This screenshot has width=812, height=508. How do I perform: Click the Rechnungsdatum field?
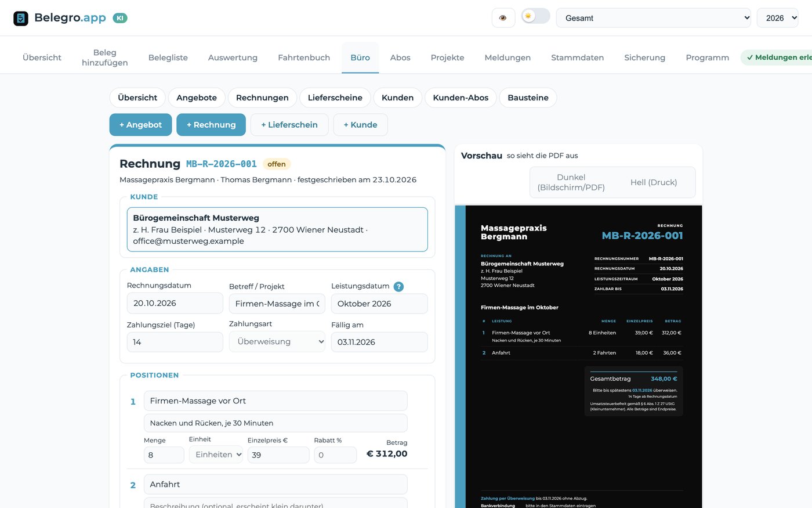tap(175, 303)
